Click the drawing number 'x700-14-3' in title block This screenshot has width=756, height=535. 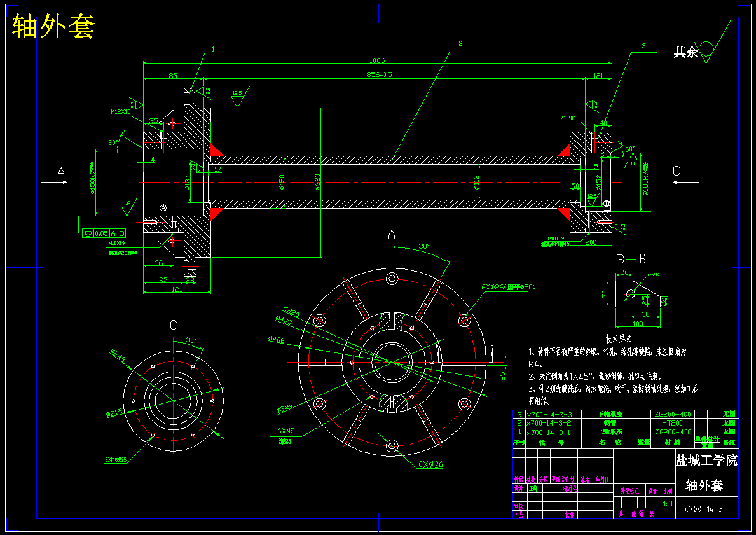pyautogui.click(x=703, y=509)
